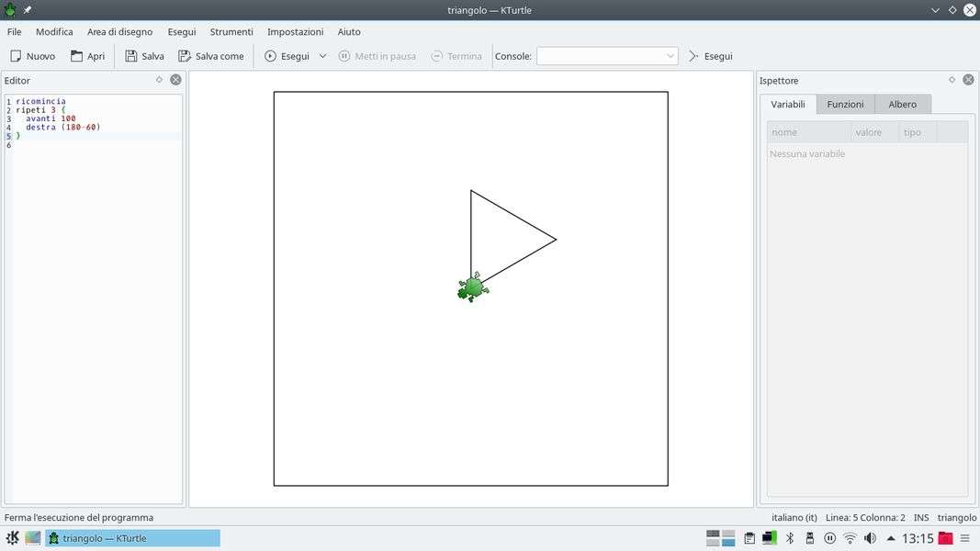
Task: Click the Termina stop button
Action: [x=456, y=56]
